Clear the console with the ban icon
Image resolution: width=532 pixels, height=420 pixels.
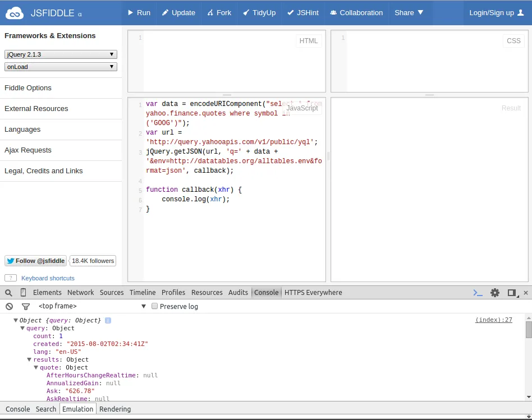[9, 306]
